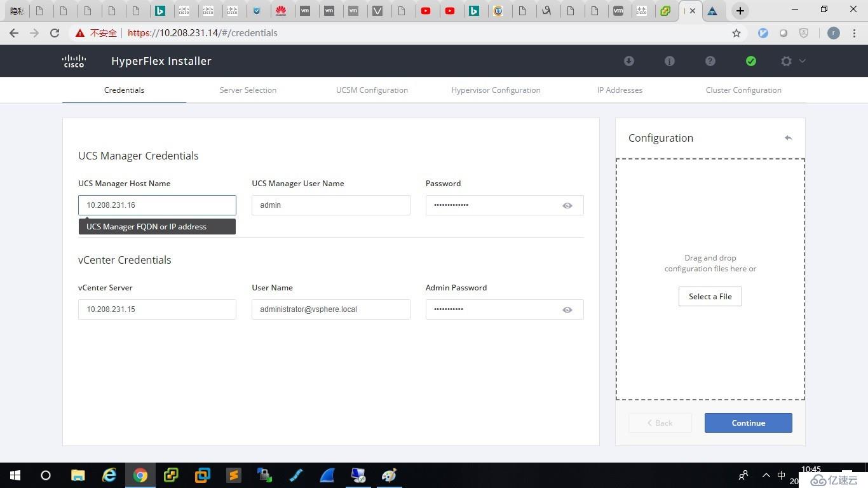The height and width of the screenshot is (488, 868).
Task: Show hidden system tray icons
Action: point(766,475)
